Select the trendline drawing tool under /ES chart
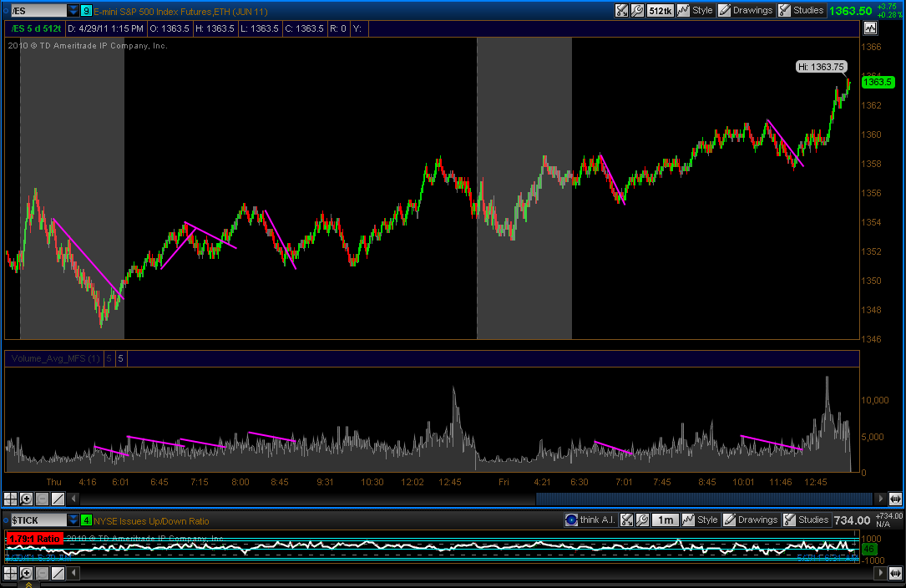 coord(58,499)
